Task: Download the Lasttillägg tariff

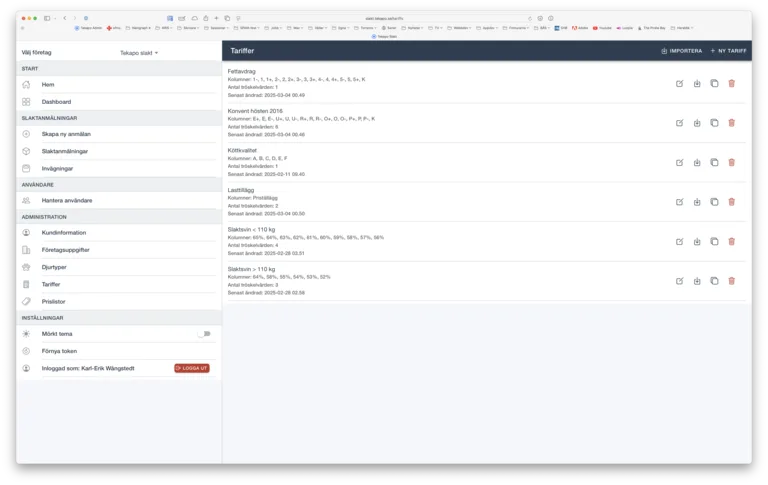Action: click(x=697, y=202)
